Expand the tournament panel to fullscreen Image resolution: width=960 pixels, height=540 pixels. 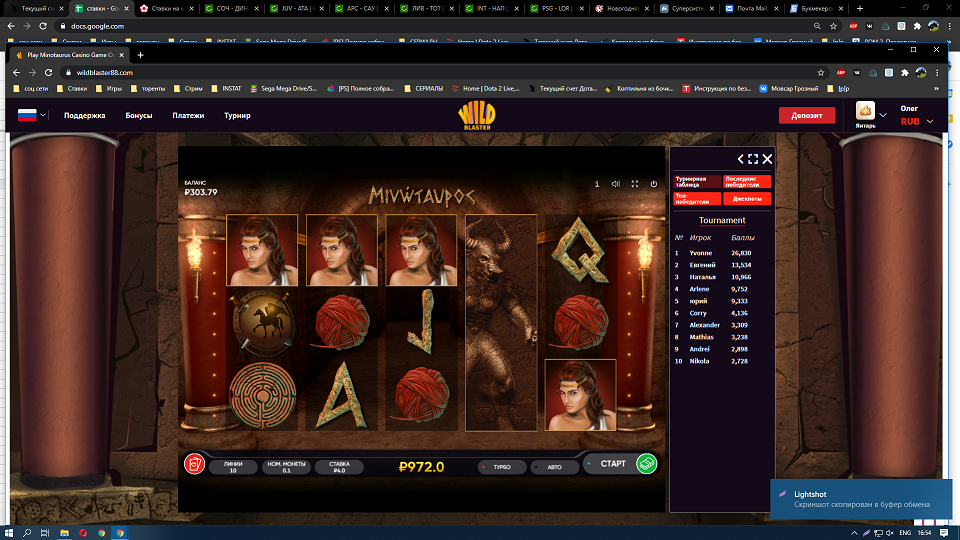753,159
